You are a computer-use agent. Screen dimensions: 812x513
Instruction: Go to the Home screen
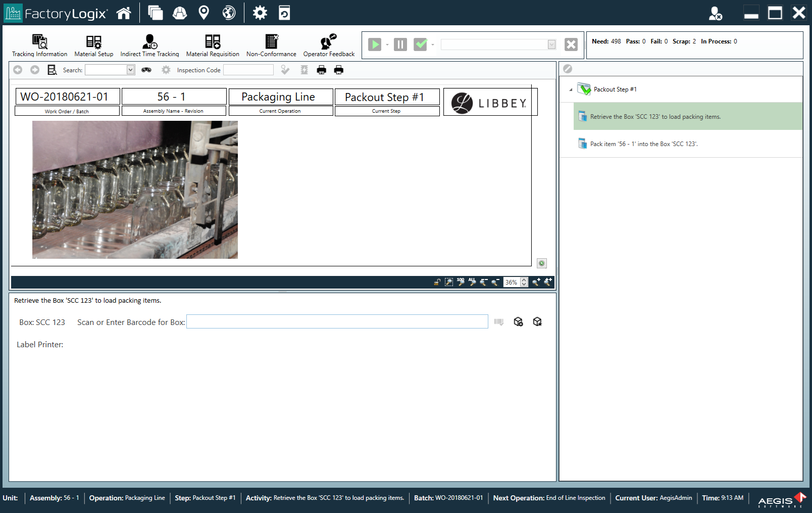(x=124, y=13)
